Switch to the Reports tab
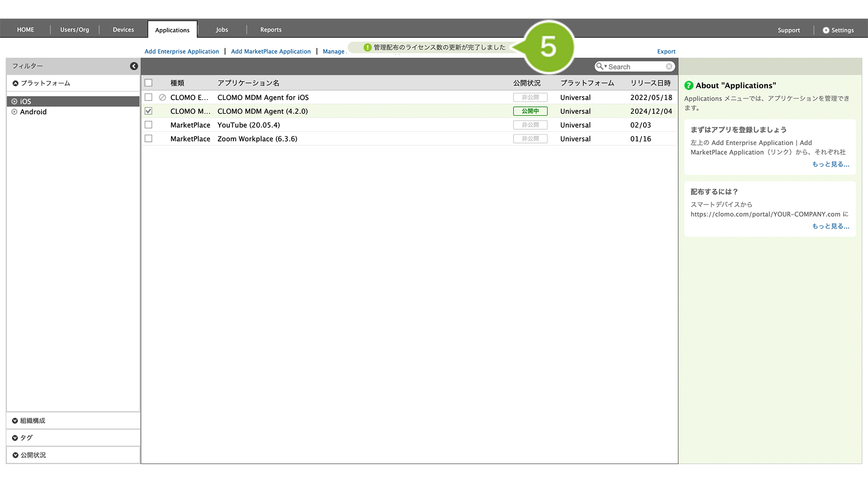The image size is (868, 488). [x=270, y=30]
